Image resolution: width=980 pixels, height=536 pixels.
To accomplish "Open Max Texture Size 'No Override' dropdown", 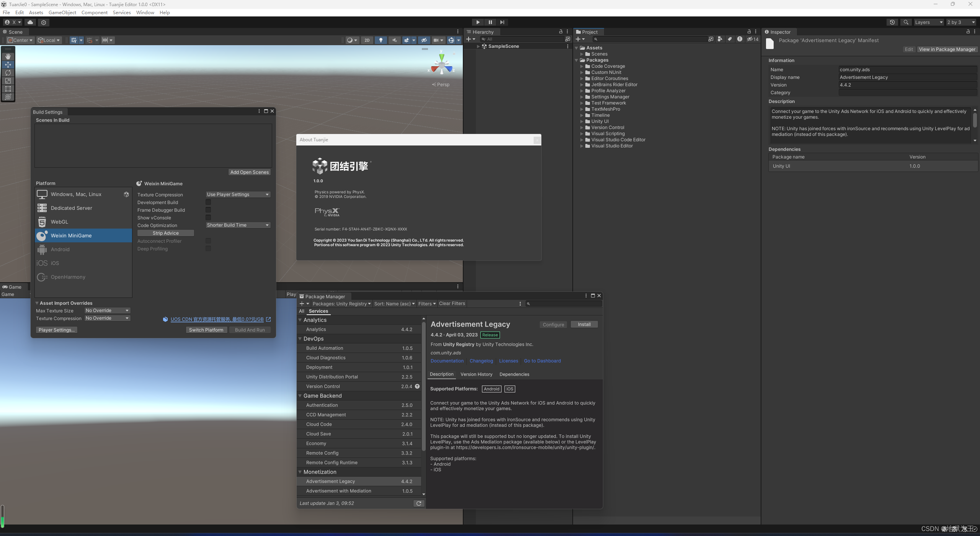I will point(107,310).
